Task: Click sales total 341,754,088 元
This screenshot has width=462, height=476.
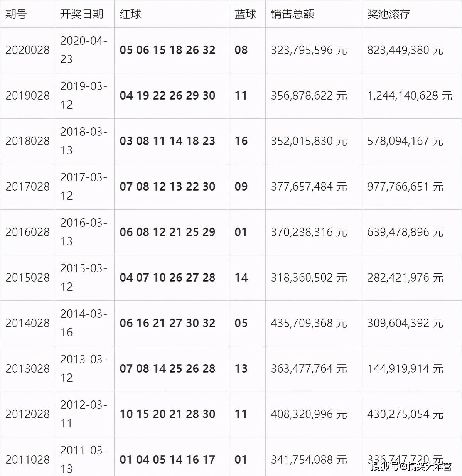Action: (x=309, y=460)
